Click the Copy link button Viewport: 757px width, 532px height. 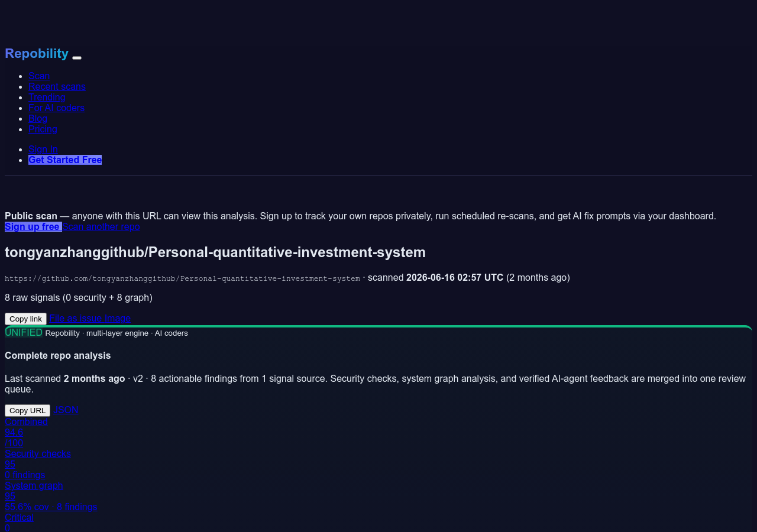click(x=25, y=319)
